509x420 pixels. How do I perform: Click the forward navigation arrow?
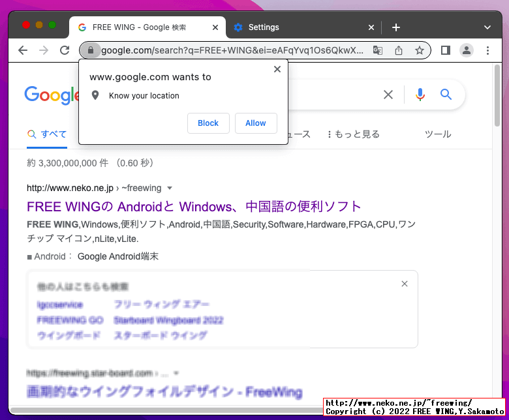(44, 50)
